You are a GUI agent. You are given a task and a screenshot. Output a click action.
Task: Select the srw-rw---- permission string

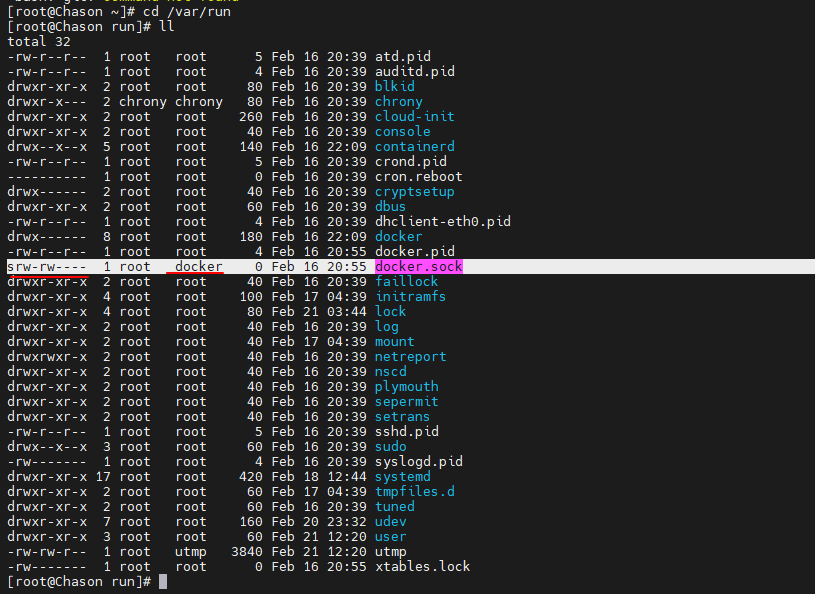(x=47, y=267)
